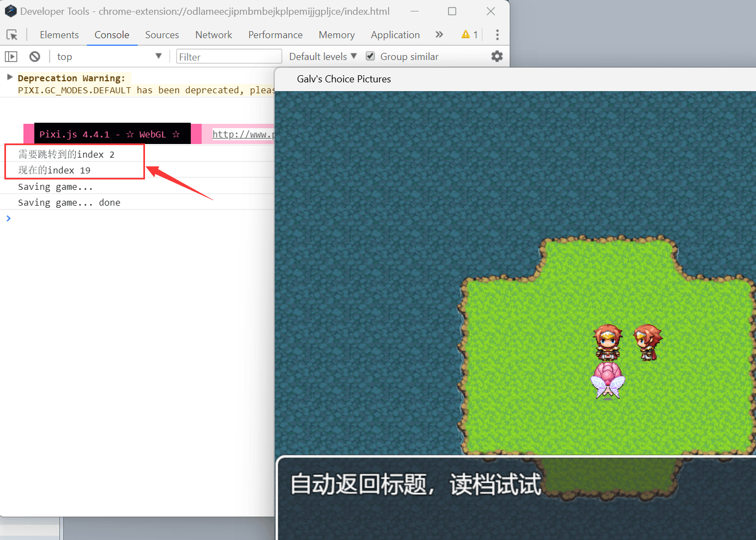756x540 pixels.
Task: Click the 'Pixi.js 4.4.1 - ☆ WebGL ☆' banner
Action: (x=112, y=134)
